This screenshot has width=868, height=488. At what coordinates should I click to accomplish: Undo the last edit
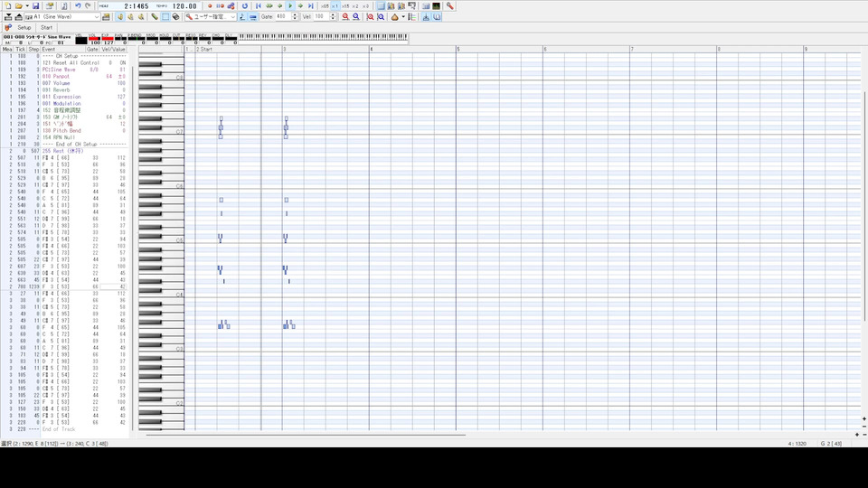(x=78, y=6)
